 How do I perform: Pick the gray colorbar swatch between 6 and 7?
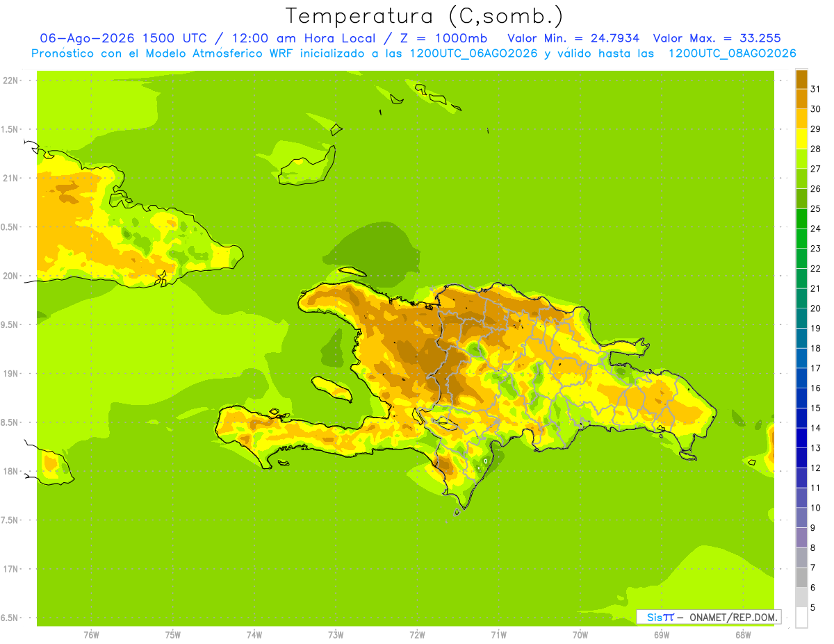pos(801,577)
